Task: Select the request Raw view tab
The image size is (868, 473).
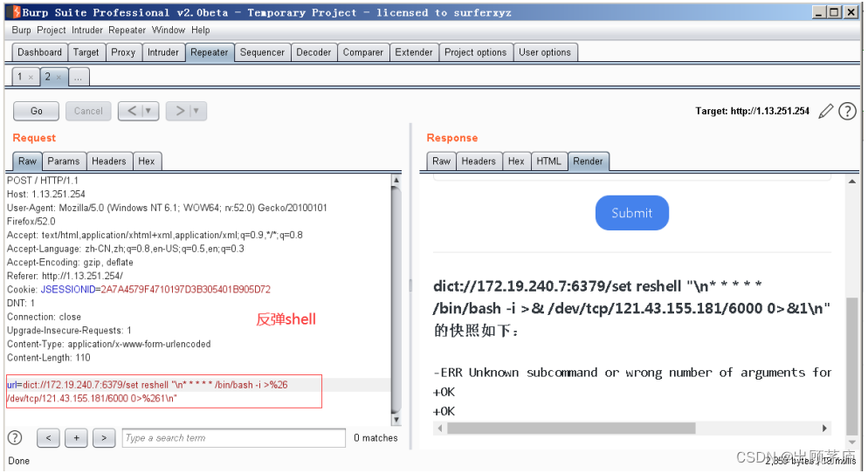Action: point(27,161)
